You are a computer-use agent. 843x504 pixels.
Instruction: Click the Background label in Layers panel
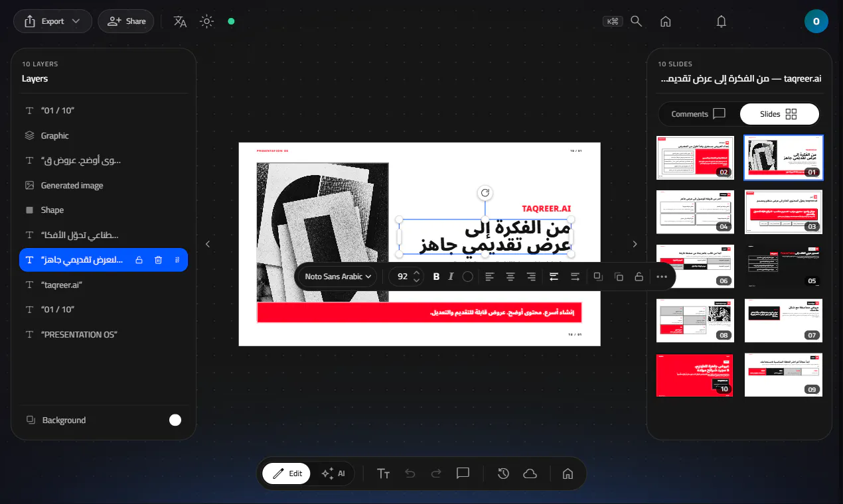(64, 420)
